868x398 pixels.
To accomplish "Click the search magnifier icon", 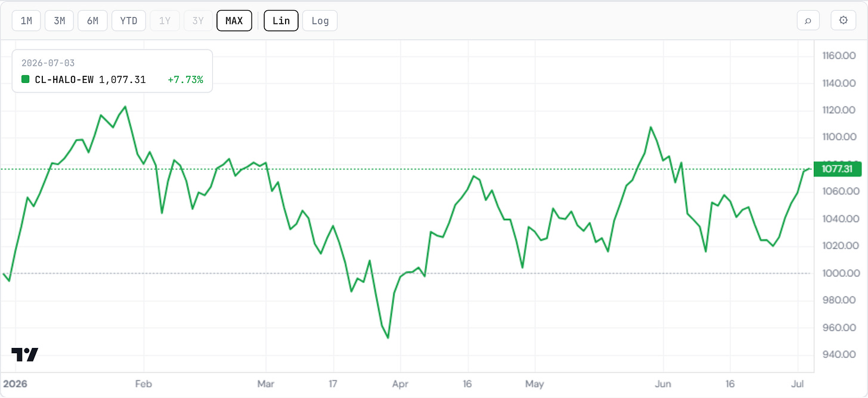I will (808, 20).
